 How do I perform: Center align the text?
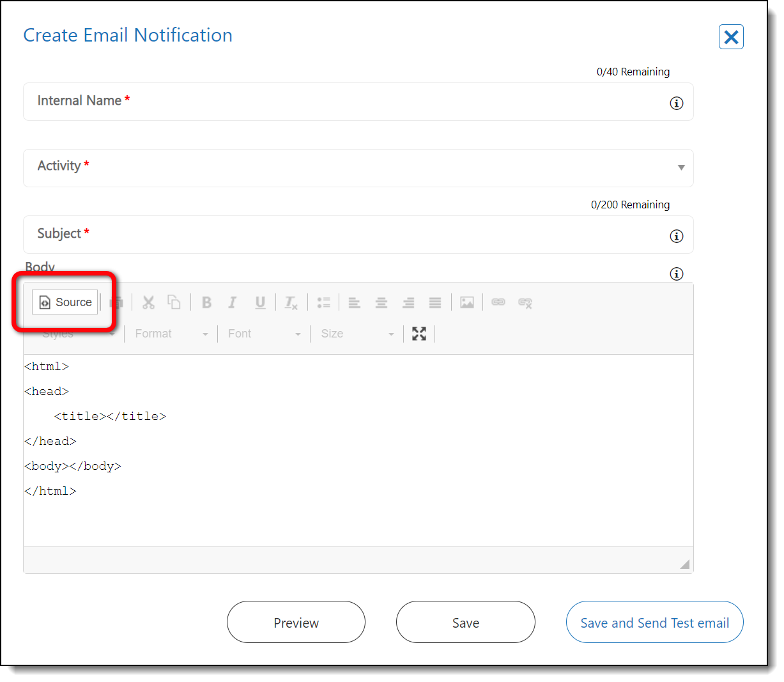point(381,302)
